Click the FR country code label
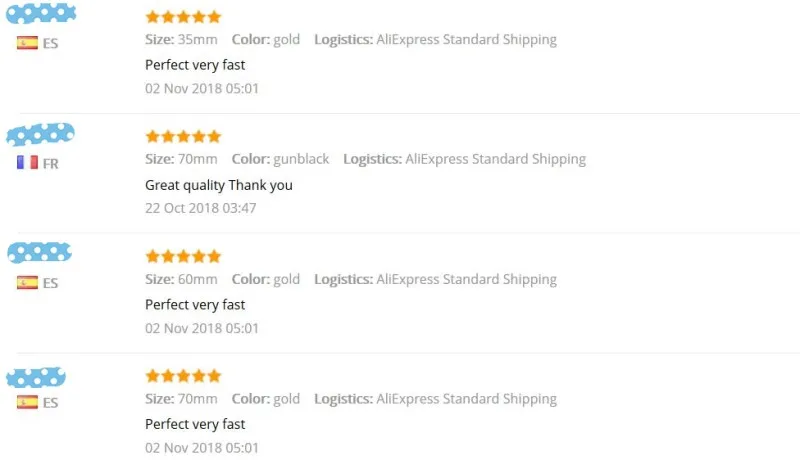This screenshot has height=460, width=800. click(51, 164)
